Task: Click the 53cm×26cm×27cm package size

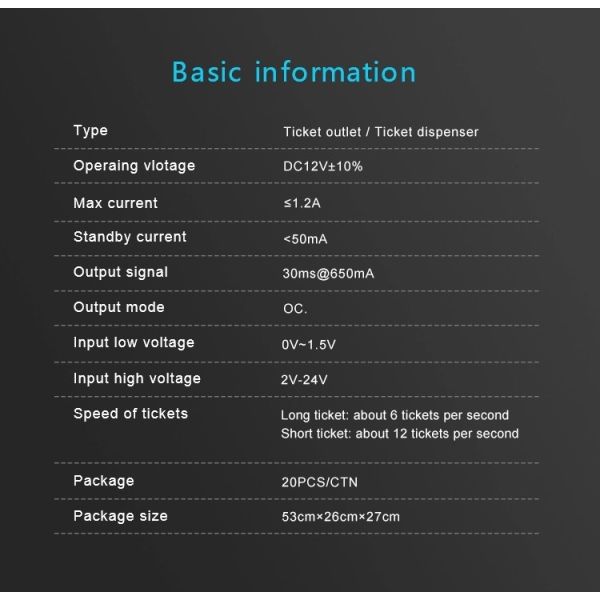Action: pos(340,517)
